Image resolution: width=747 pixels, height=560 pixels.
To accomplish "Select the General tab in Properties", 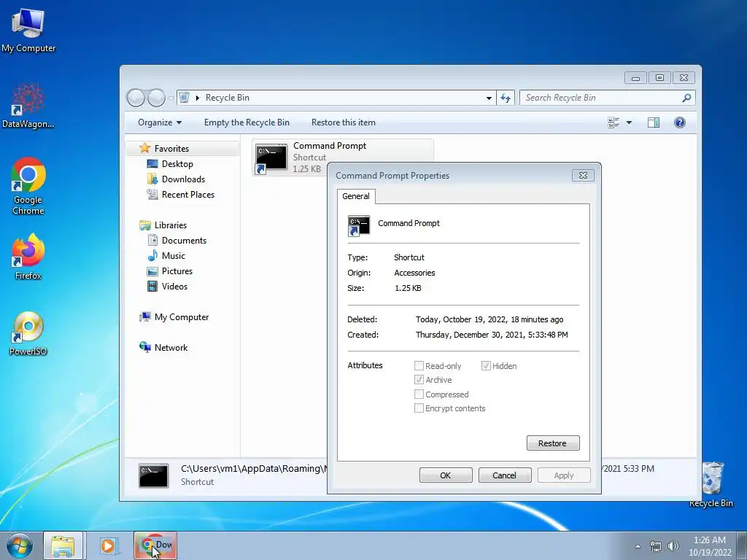I will click(x=356, y=196).
